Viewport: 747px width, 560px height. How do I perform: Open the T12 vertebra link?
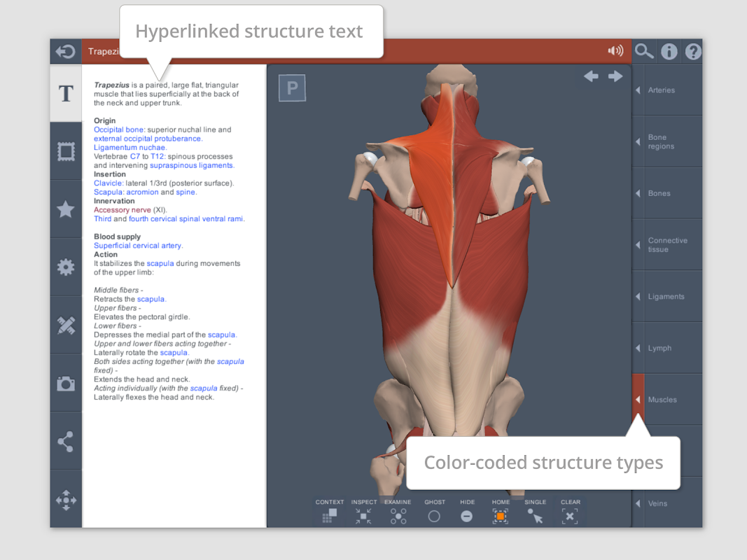(158, 156)
